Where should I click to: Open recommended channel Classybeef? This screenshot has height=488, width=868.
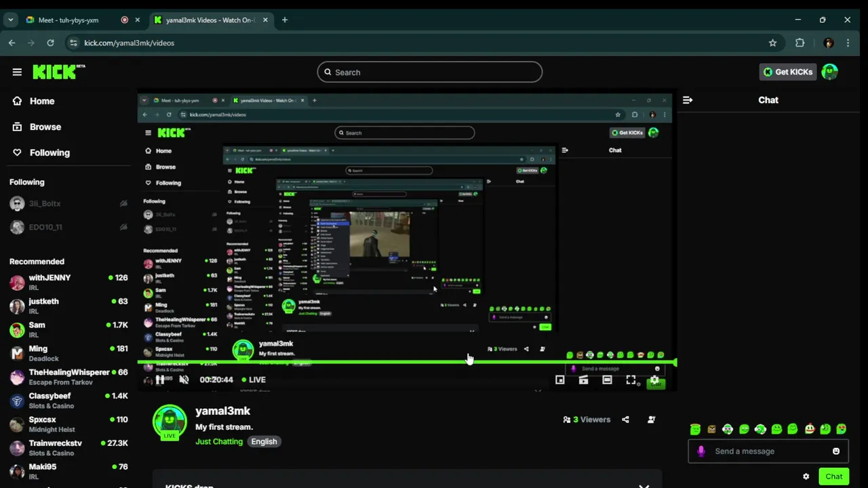(68, 401)
